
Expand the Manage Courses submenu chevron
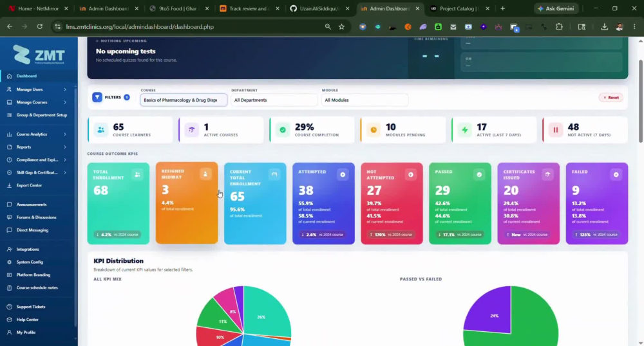pyautogui.click(x=65, y=102)
